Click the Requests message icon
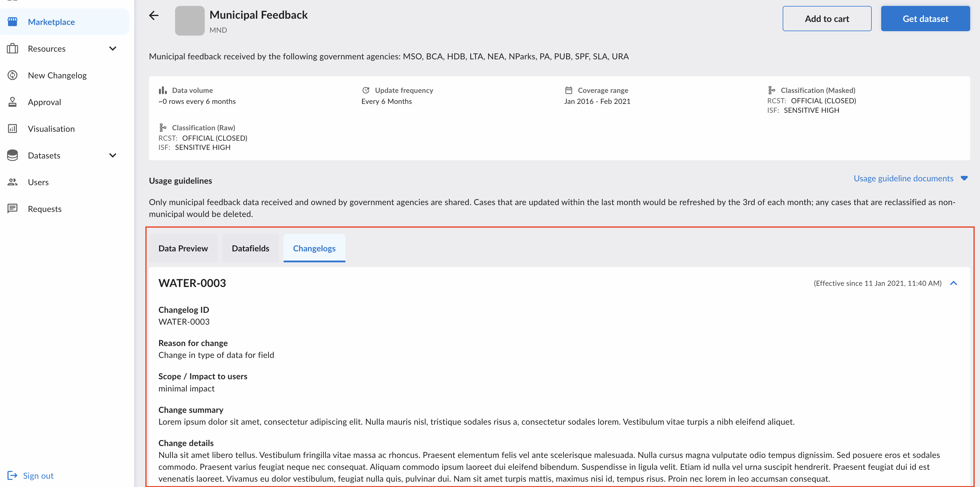This screenshot has height=487, width=980. 12,209
